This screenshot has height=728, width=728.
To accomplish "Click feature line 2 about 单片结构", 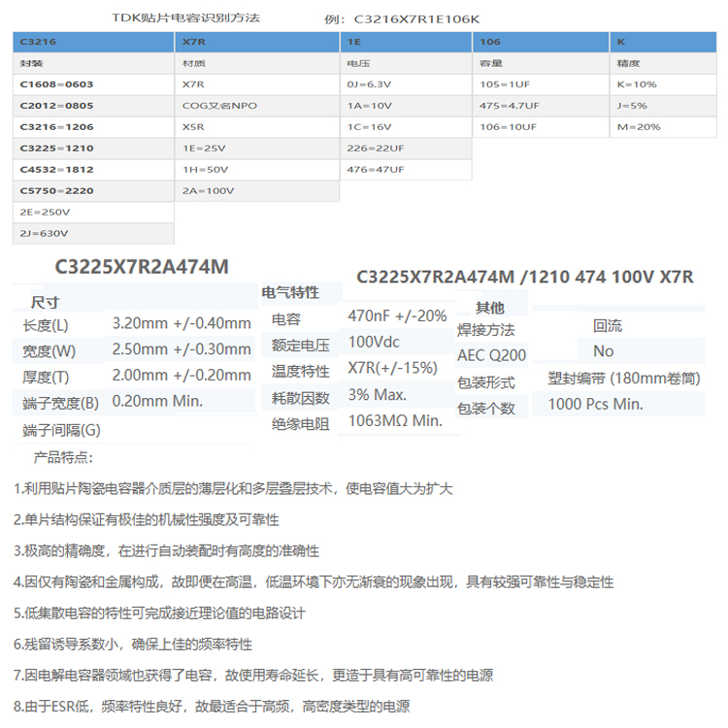I will 147,520.
